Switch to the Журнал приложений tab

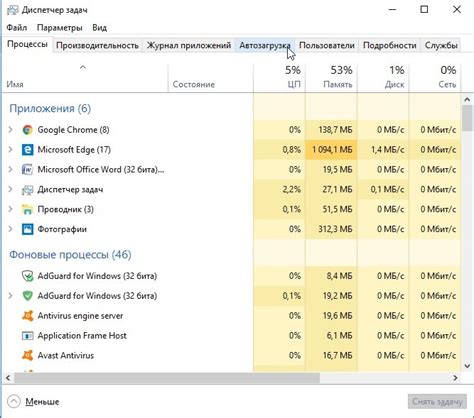[189, 45]
